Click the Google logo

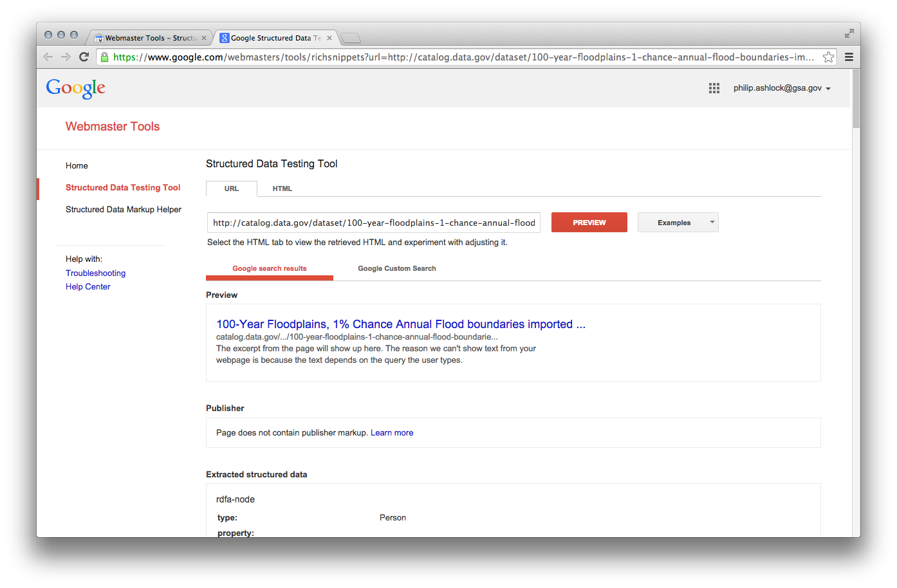click(76, 88)
